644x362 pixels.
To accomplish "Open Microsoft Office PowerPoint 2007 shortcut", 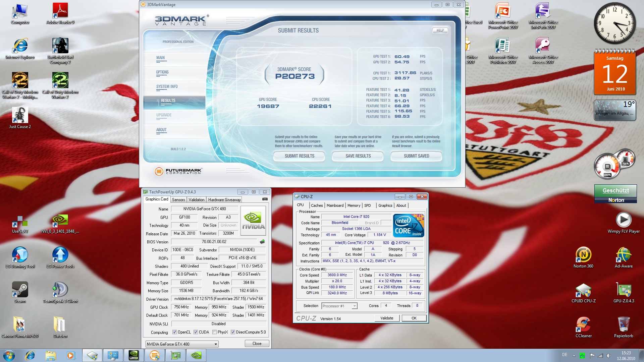I will (x=503, y=16).
